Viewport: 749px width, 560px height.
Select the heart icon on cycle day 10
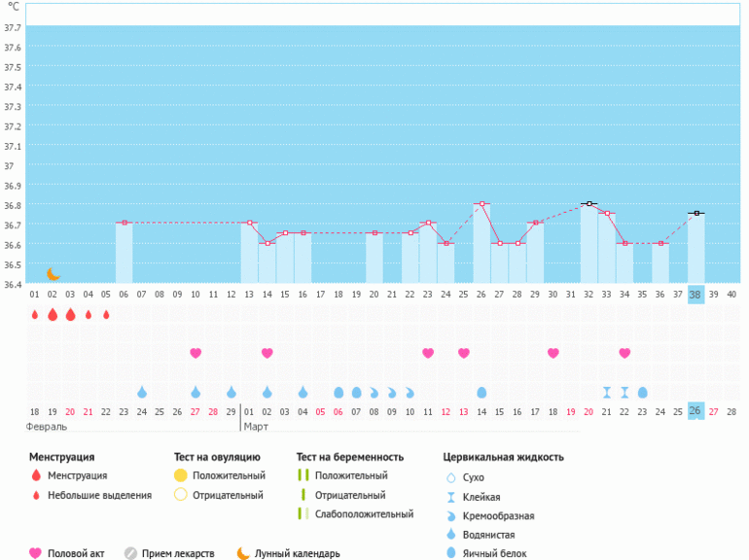pos(196,353)
